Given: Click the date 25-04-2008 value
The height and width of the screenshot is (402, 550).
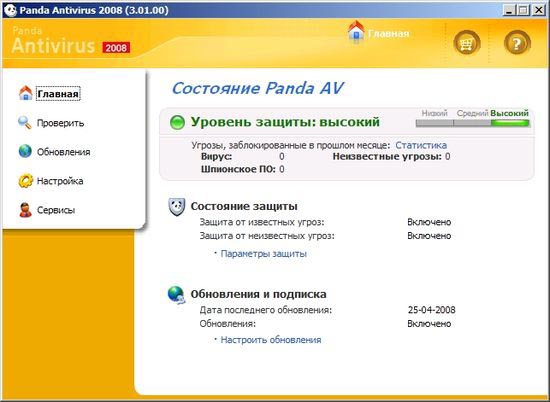Looking at the screenshot, I should (x=431, y=310).
